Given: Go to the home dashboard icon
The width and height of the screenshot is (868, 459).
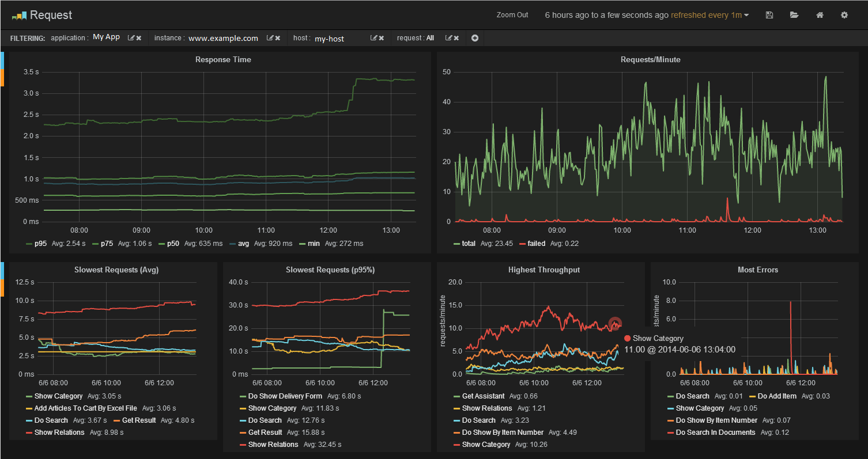Looking at the screenshot, I should (x=820, y=15).
